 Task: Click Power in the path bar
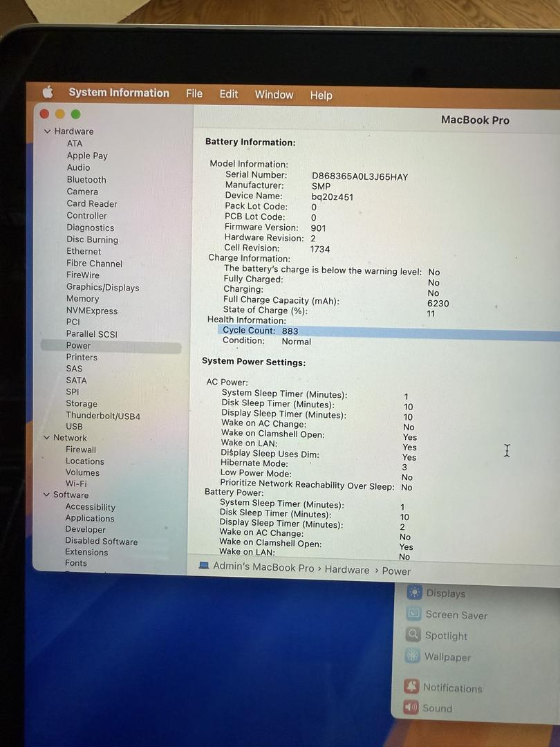pyautogui.click(x=396, y=571)
